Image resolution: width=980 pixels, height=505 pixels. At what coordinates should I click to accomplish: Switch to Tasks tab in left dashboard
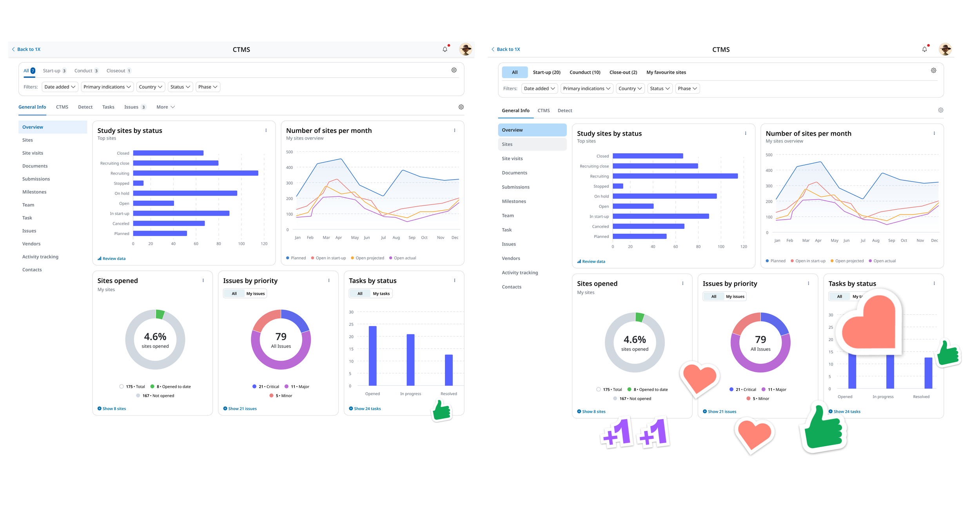108,107
